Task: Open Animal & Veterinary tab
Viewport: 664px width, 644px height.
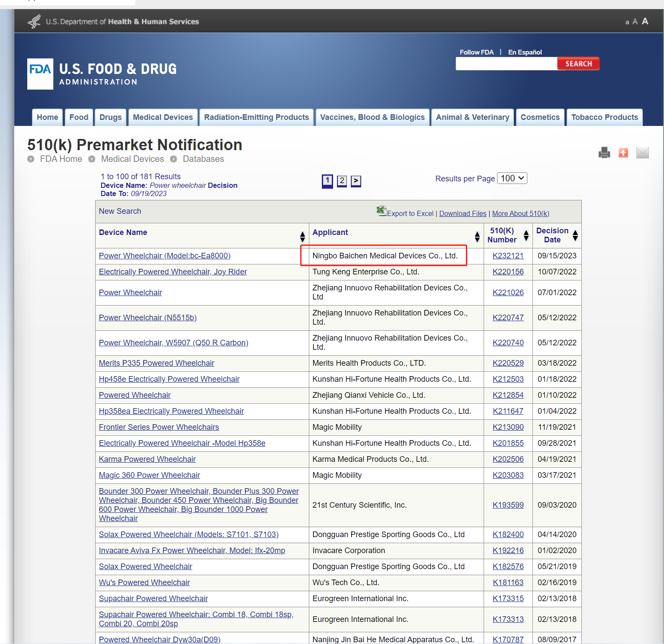Action: (473, 117)
